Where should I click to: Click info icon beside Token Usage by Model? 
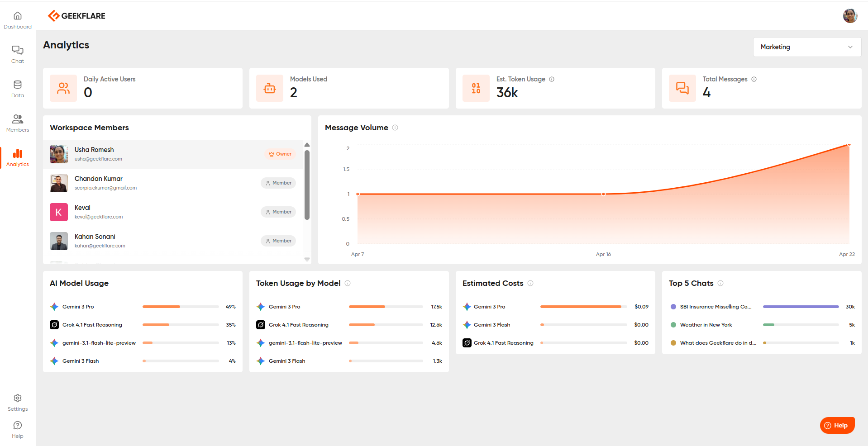(x=348, y=283)
